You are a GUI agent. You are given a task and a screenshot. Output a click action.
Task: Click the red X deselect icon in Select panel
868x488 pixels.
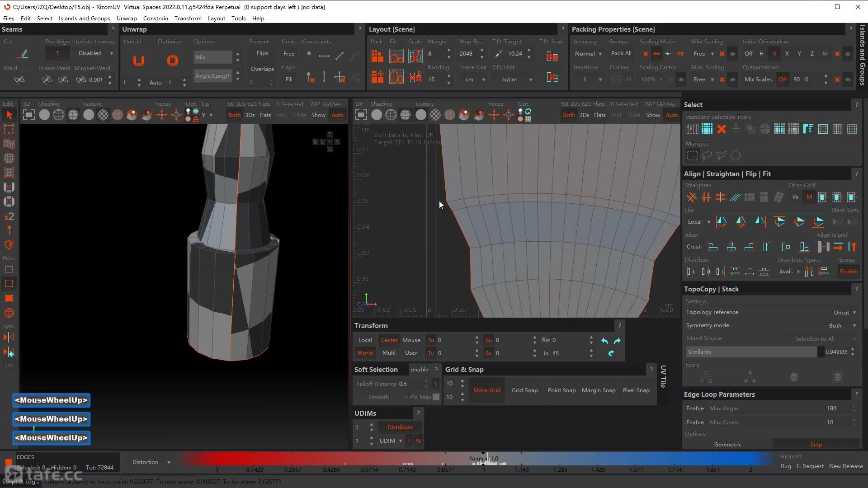(x=722, y=129)
